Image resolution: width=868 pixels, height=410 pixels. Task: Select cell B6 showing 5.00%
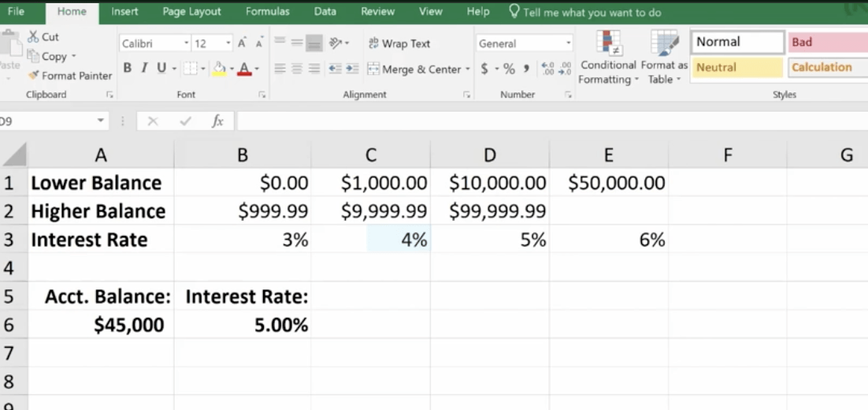tap(243, 325)
